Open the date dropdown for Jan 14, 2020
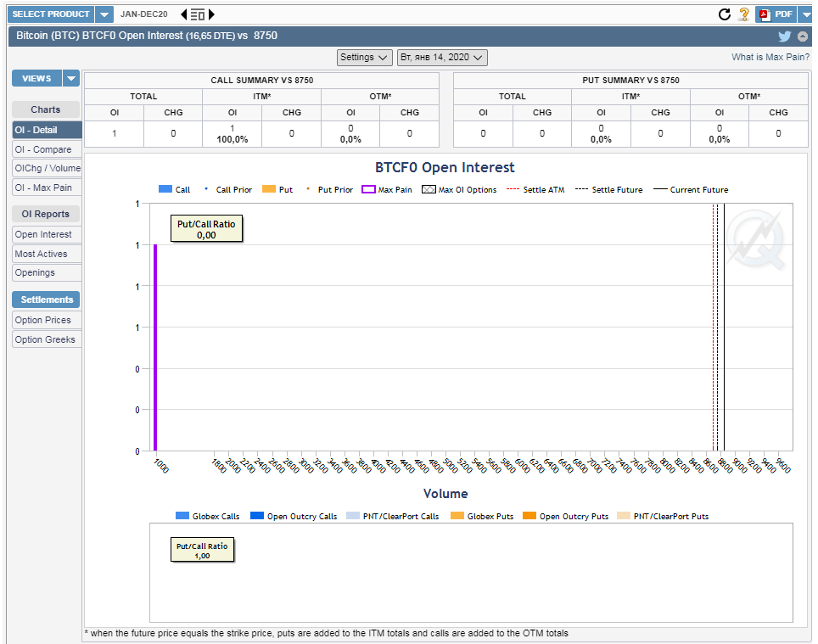Screen dimensions: 818x644 tap(442, 58)
